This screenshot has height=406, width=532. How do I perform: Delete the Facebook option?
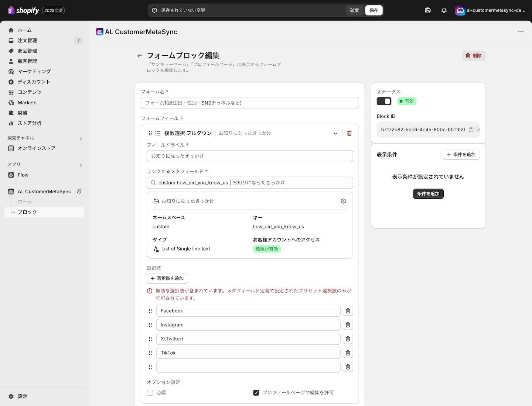click(348, 311)
